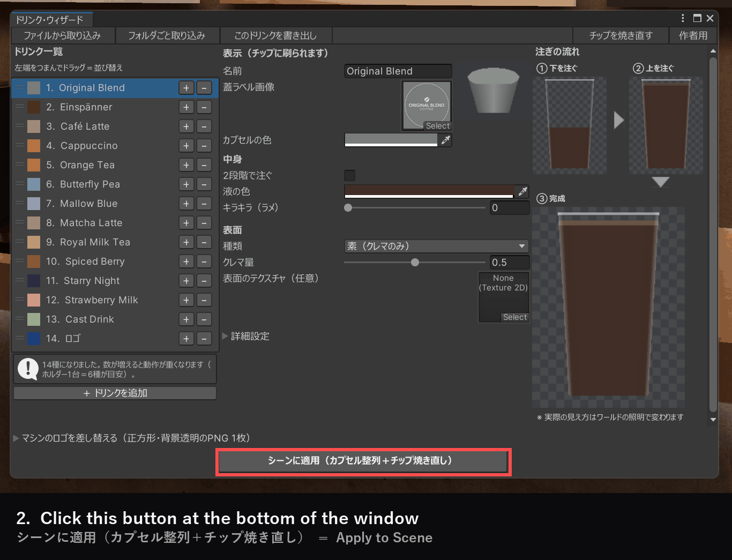
Task: Click the カプセルの色 color bar
Action: pyautogui.click(x=391, y=140)
